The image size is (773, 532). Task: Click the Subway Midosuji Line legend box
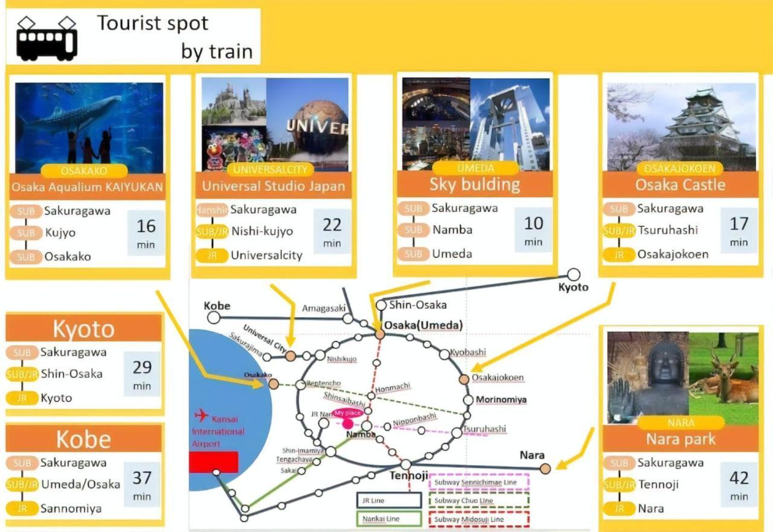478,519
